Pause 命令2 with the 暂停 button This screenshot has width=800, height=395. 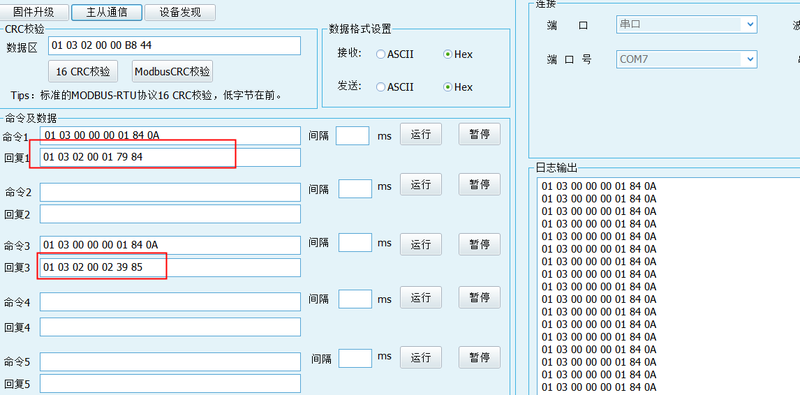click(480, 184)
